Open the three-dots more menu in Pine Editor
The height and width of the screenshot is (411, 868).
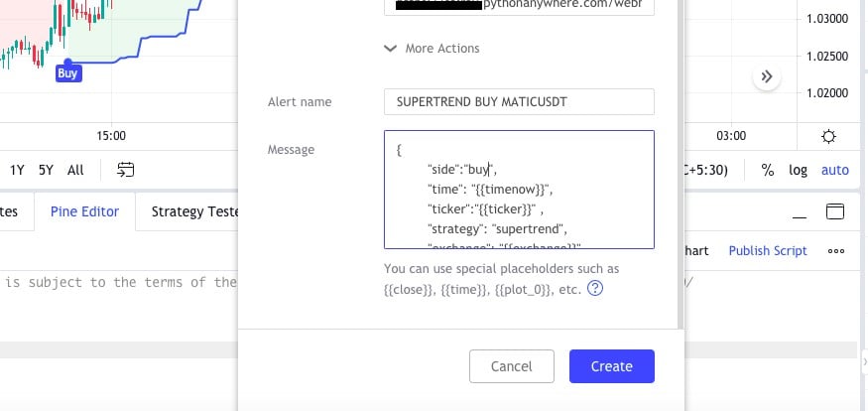coord(836,251)
